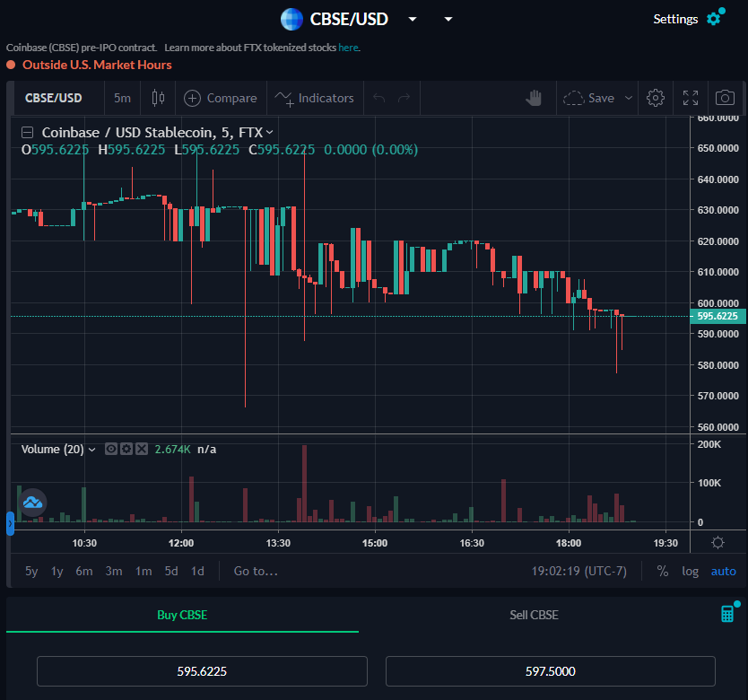This screenshot has width=748, height=700.
Task: Undo the last chart action
Action: tap(379, 98)
